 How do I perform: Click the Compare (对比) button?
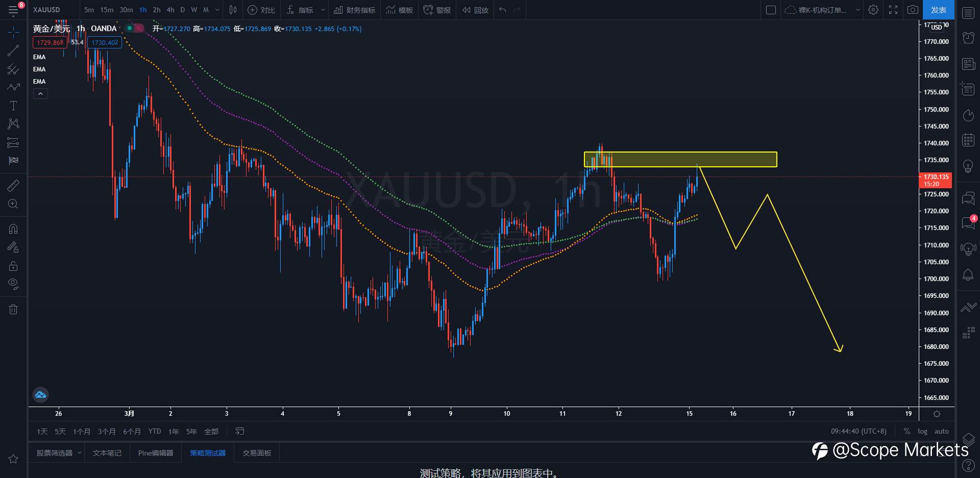pyautogui.click(x=261, y=10)
